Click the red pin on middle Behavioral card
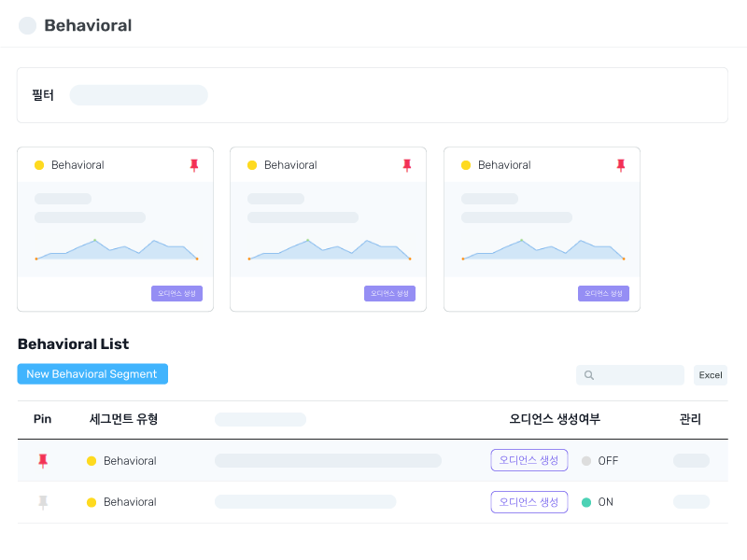 [406, 165]
